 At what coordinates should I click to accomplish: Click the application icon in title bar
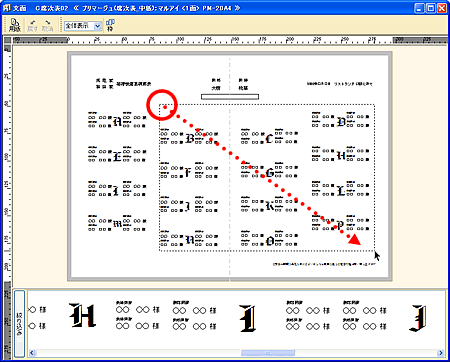click(x=6, y=8)
